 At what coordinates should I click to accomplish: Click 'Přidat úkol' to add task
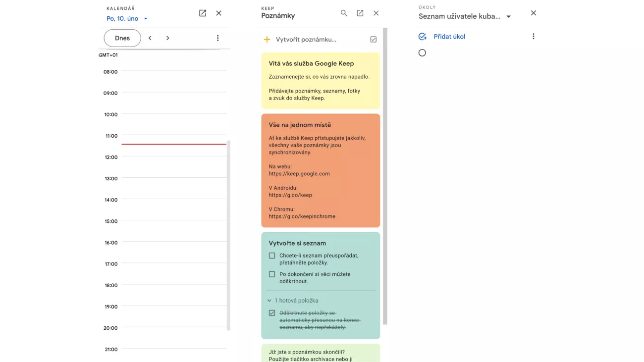tap(449, 37)
